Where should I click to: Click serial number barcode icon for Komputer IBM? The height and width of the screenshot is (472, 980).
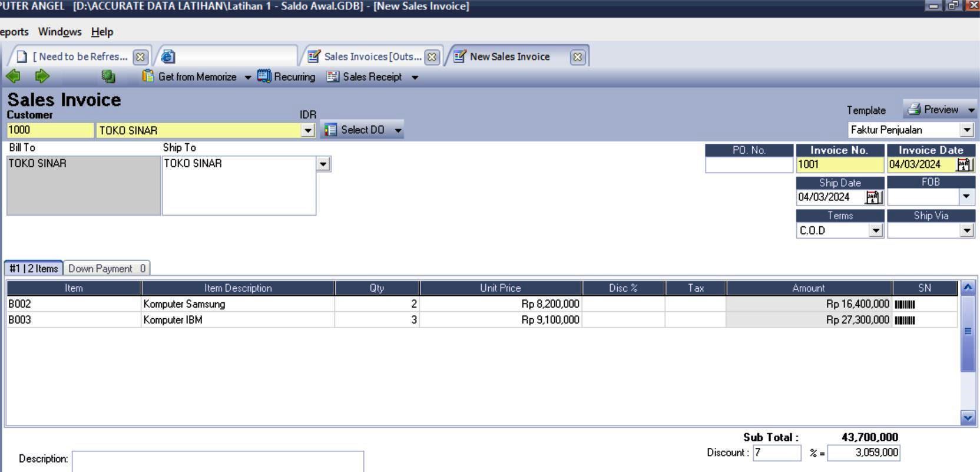(x=905, y=320)
